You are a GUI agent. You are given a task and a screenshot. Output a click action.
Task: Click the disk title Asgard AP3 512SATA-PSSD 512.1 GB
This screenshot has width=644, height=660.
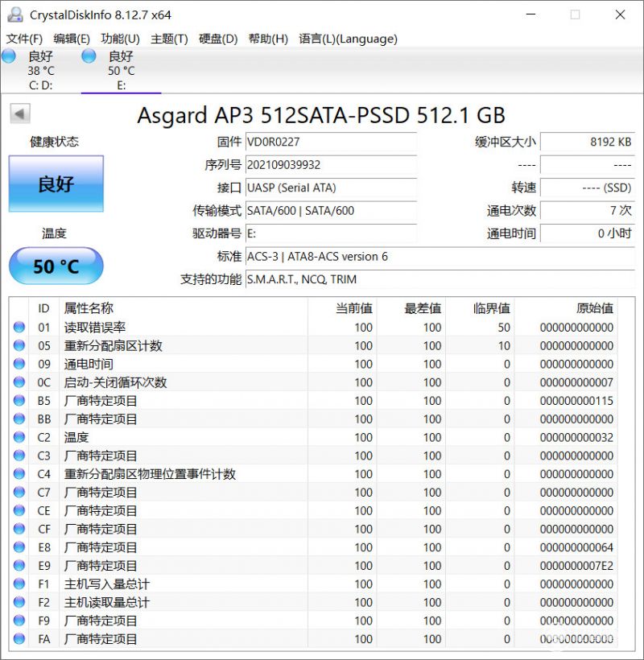321,115
